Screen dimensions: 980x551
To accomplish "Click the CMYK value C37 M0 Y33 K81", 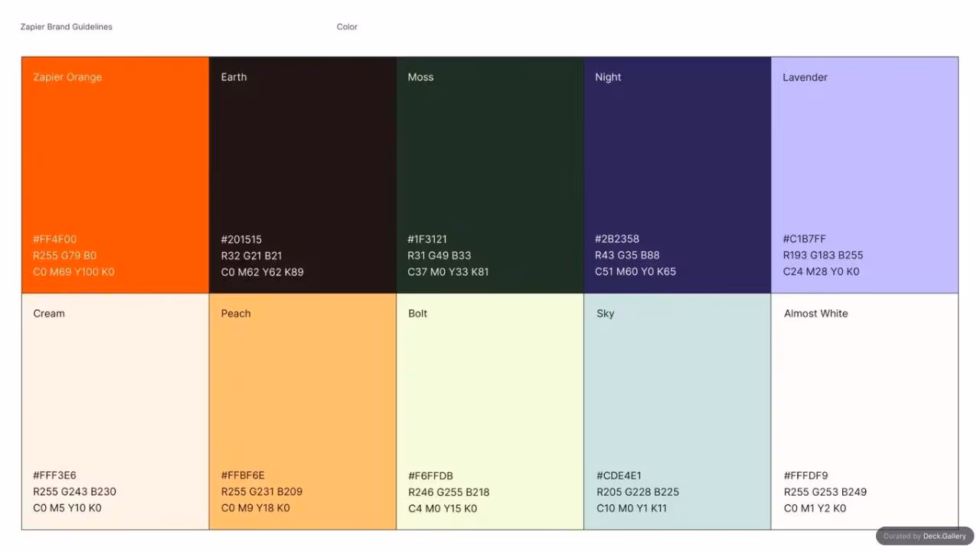I will point(448,272).
